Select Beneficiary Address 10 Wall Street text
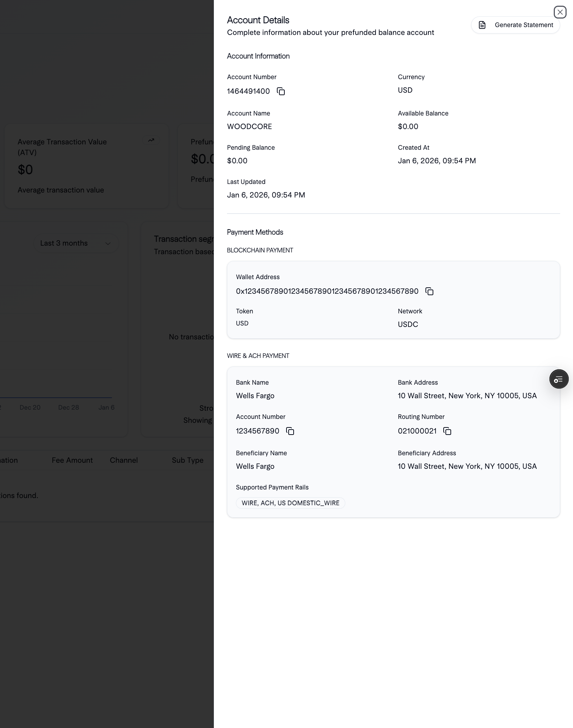 point(467,466)
